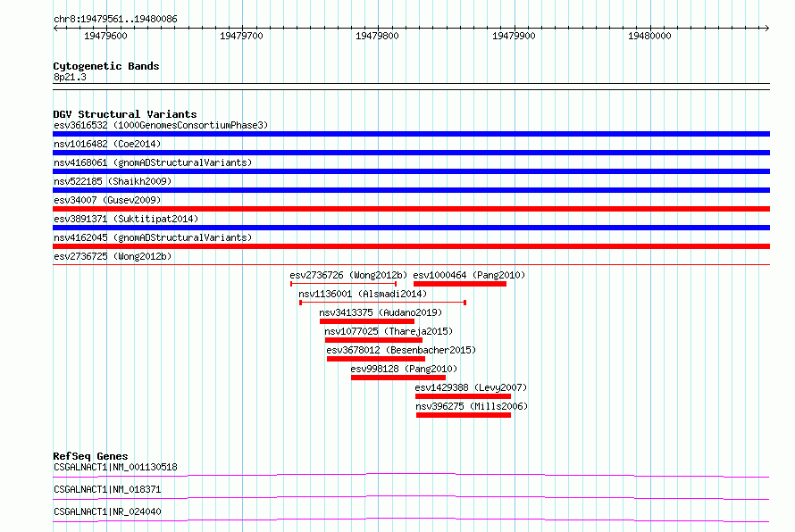Screen dimensions: 795x532
Task: Click the red bar under esv1000464
Action: 460,284
